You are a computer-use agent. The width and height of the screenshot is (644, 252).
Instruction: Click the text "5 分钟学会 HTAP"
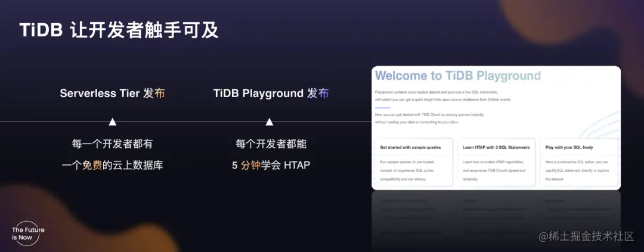click(x=271, y=166)
